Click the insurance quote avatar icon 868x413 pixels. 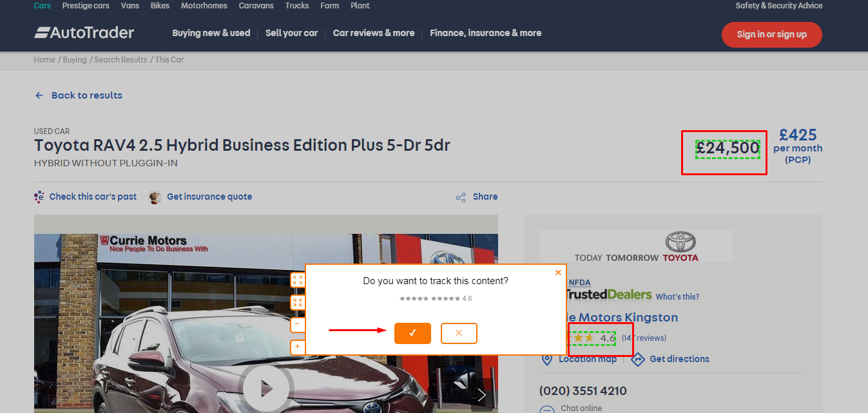155,197
